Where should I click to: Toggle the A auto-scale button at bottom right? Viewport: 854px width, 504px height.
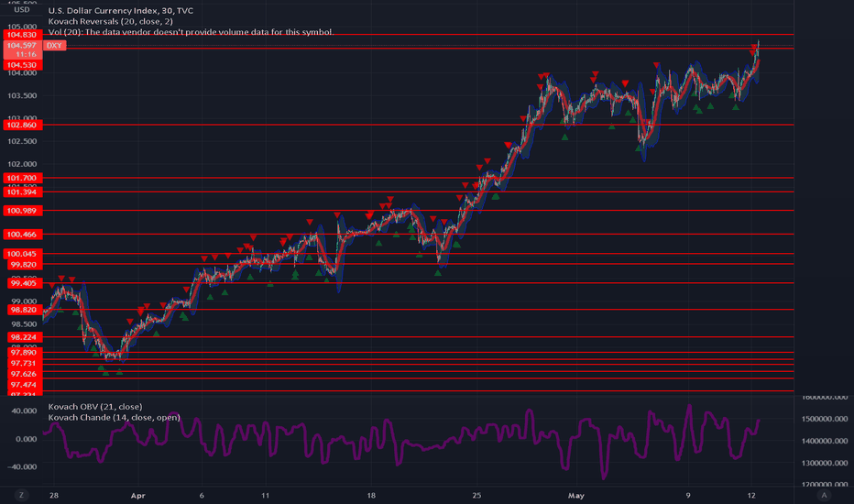click(824, 495)
